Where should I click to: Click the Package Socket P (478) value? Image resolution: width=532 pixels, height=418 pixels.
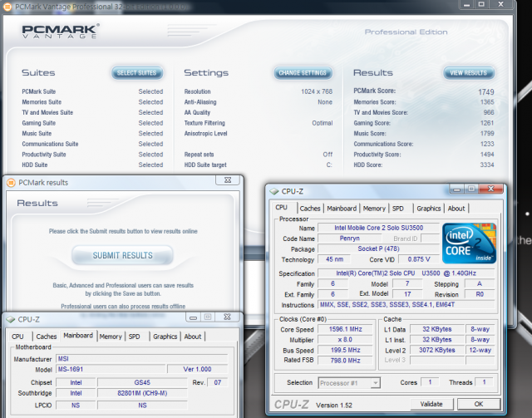coord(379,248)
